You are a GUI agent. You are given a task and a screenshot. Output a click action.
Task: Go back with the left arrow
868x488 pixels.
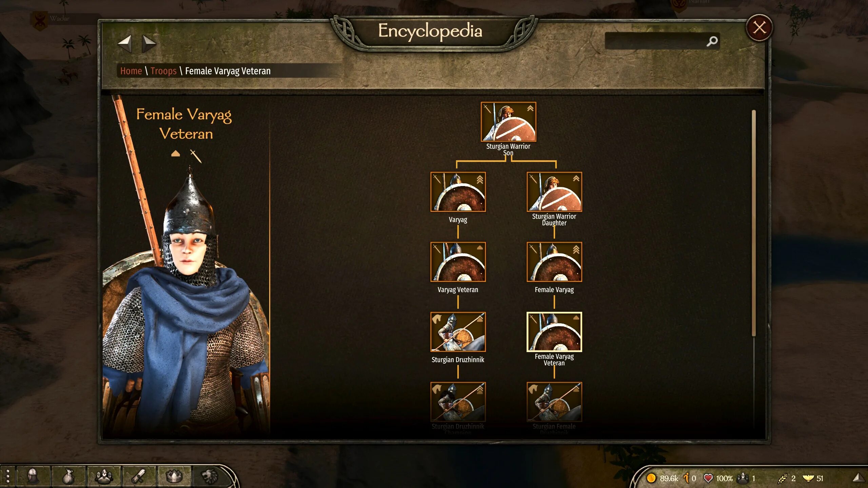click(x=125, y=43)
